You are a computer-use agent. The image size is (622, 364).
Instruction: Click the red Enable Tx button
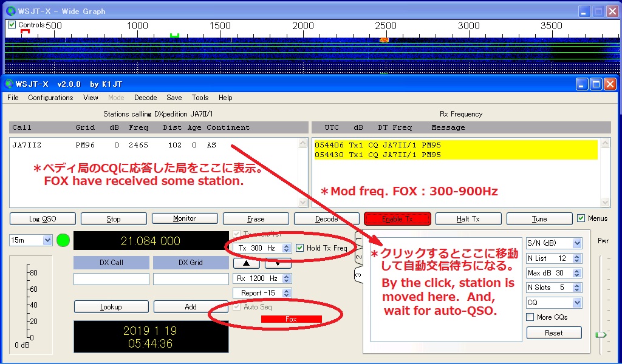coord(397,218)
